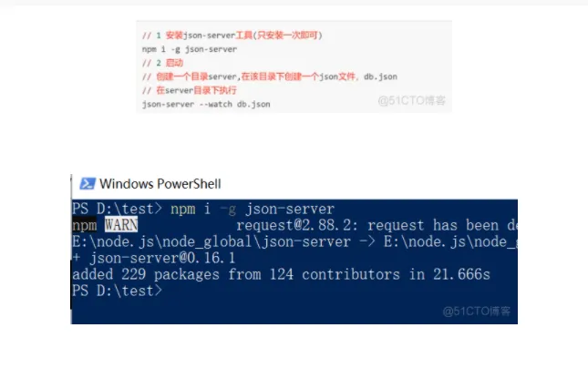Click the blue PowerShell icon in title bar

click(x=88, y=184)
